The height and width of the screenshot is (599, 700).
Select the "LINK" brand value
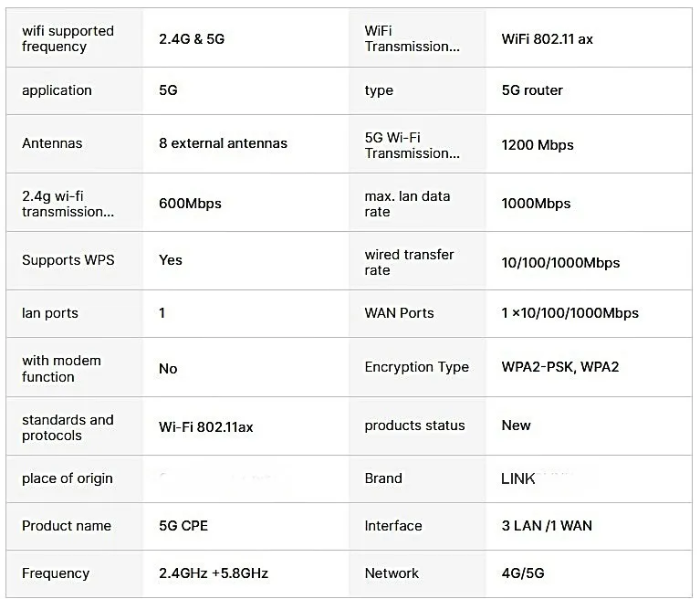tap(518, 478)
